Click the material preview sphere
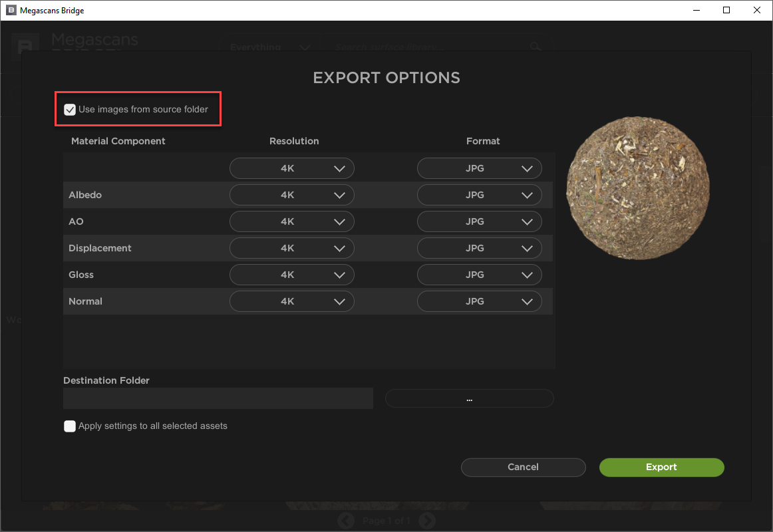 (637, 188)
